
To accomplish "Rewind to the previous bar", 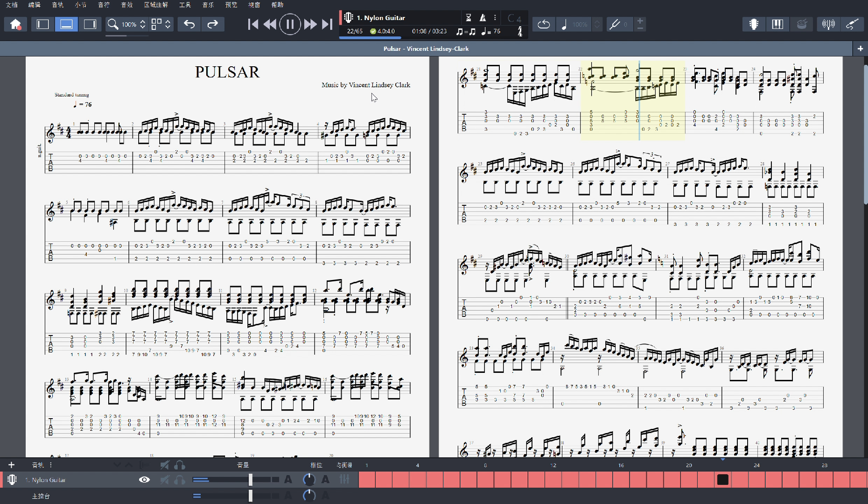I will tap(270, 24).
